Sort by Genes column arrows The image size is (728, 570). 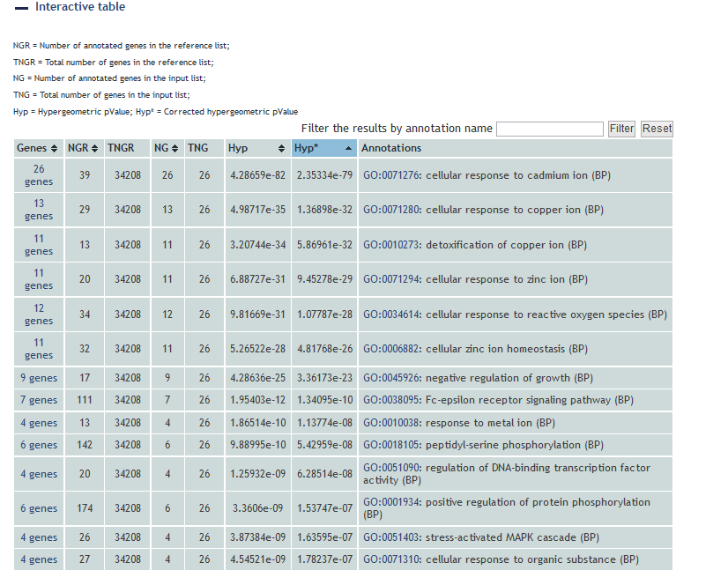(55, 149)
